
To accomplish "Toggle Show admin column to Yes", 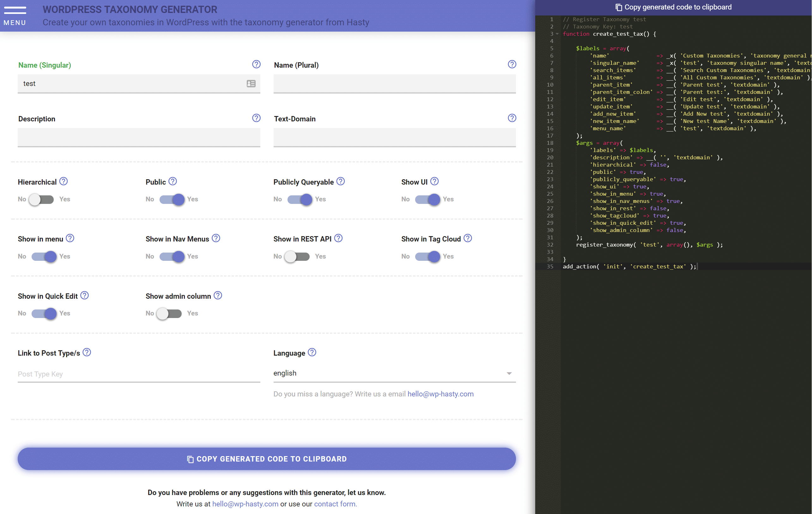I will tap(170, 313).
